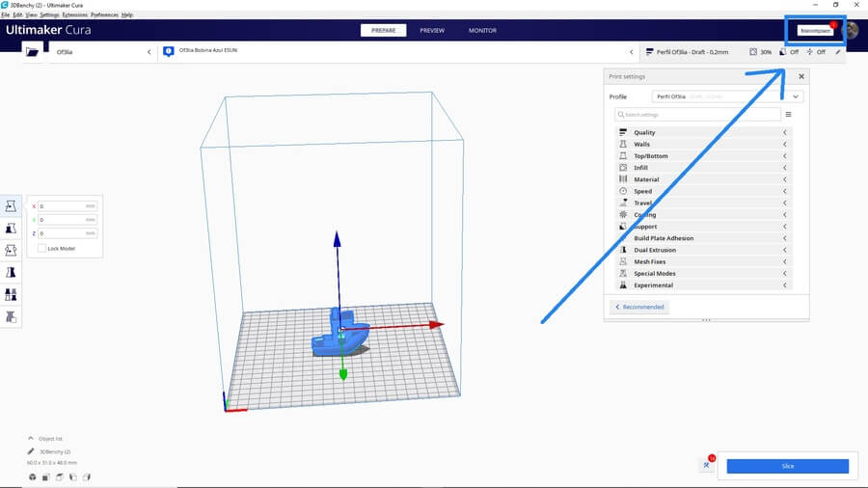Click the blue 3DBenchy model on build plate
The width and height of the screenshot is (868, 488).
(339, 335)
